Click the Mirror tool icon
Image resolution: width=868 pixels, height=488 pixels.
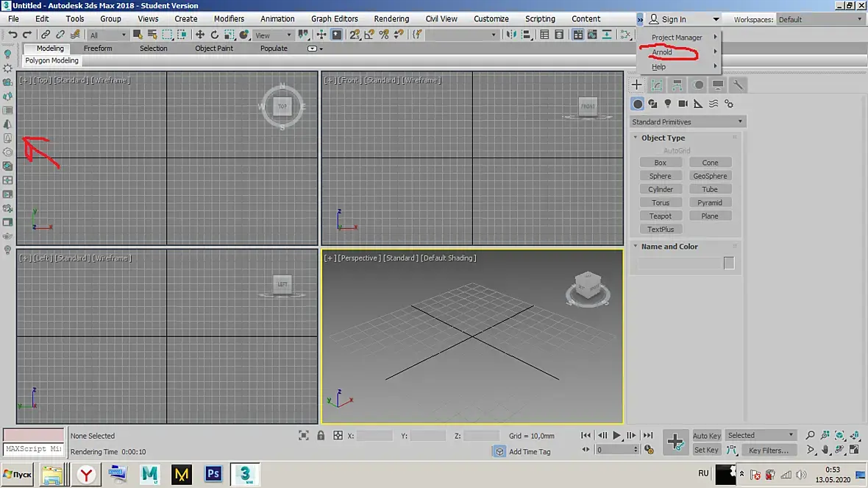pos(513,35)
